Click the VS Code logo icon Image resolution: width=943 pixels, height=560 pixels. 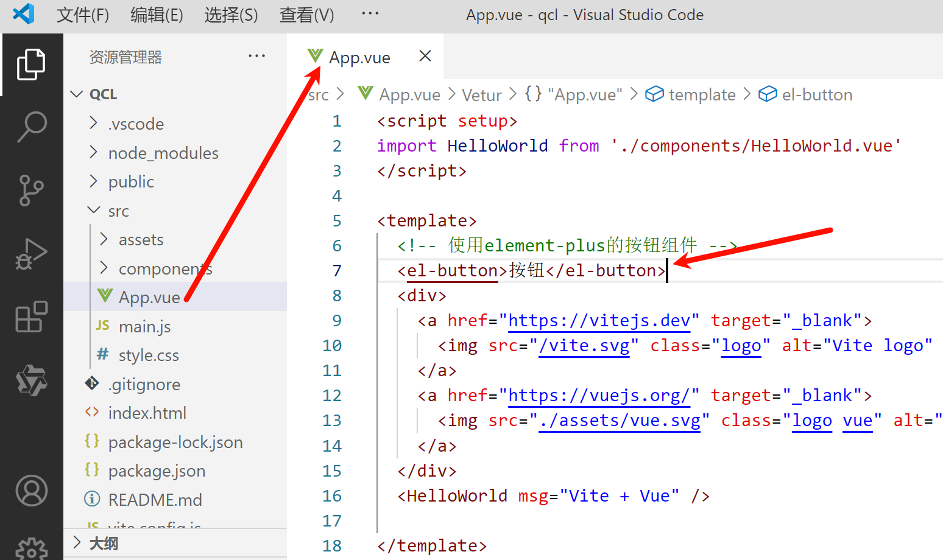pos(23,14)
